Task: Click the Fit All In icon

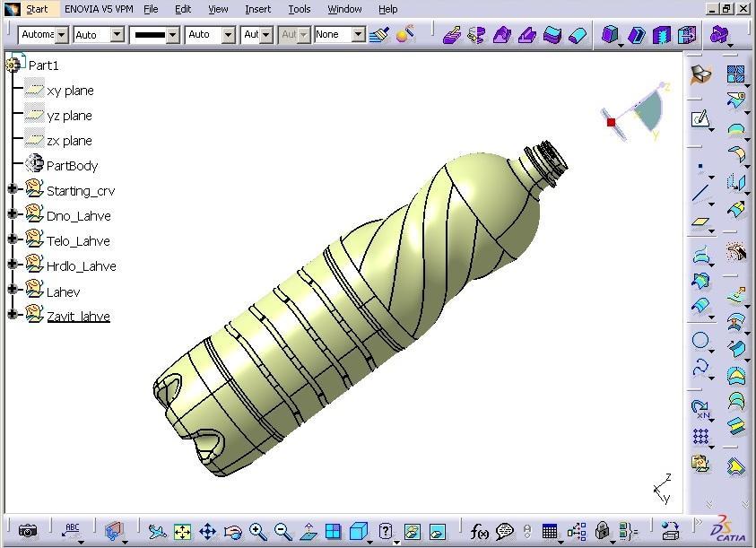Action: click(182, 532)
